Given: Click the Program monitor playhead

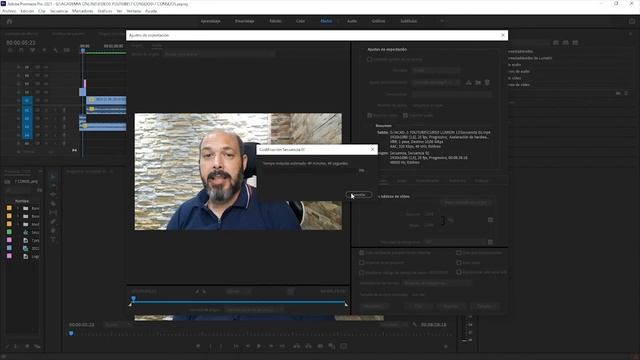Looking at the screenshot, I should [x=71, y=333].
